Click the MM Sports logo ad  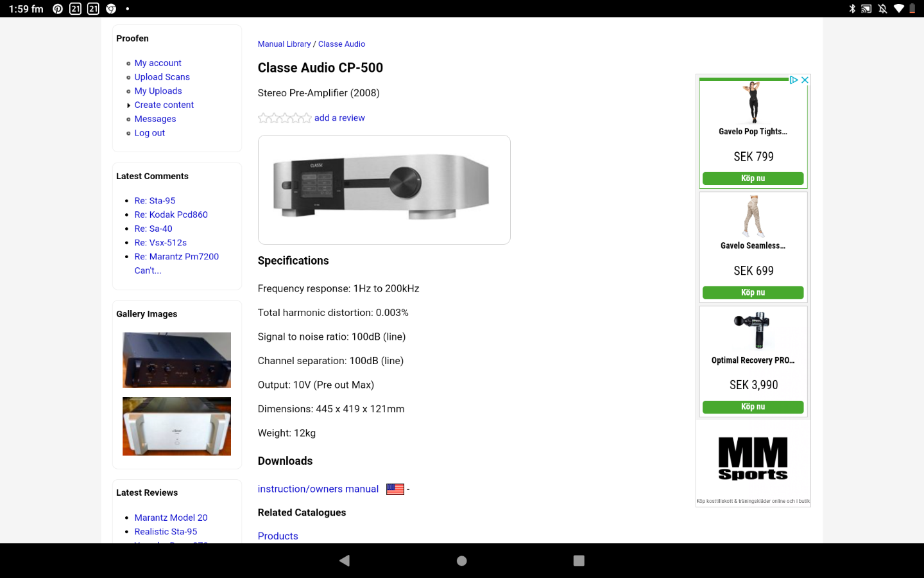coord(753,459)
